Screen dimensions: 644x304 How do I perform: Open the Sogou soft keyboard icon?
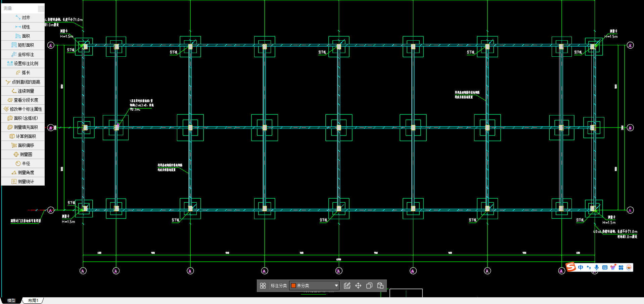pyautogui.click(x=605, y=267)
